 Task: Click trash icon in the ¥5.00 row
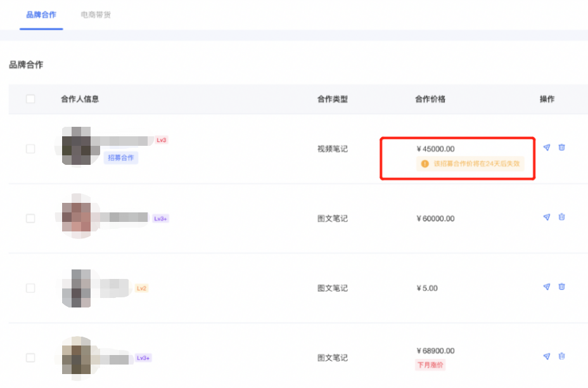561,287
